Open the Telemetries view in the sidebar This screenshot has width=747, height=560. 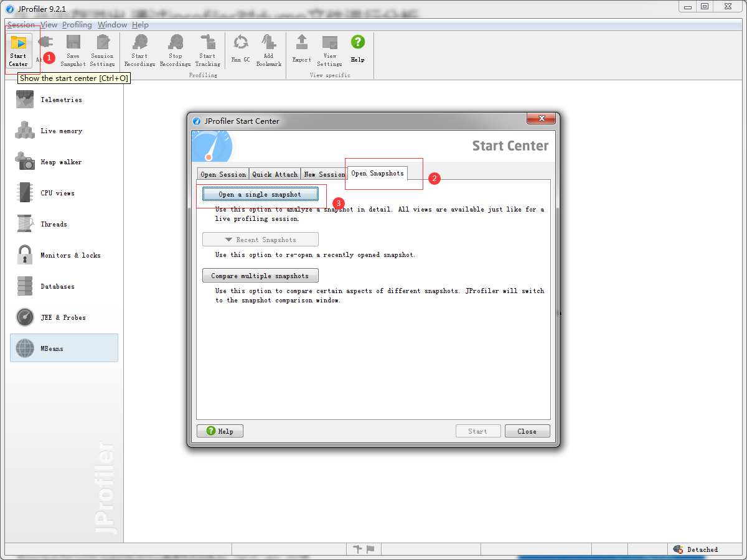[60, 100]
